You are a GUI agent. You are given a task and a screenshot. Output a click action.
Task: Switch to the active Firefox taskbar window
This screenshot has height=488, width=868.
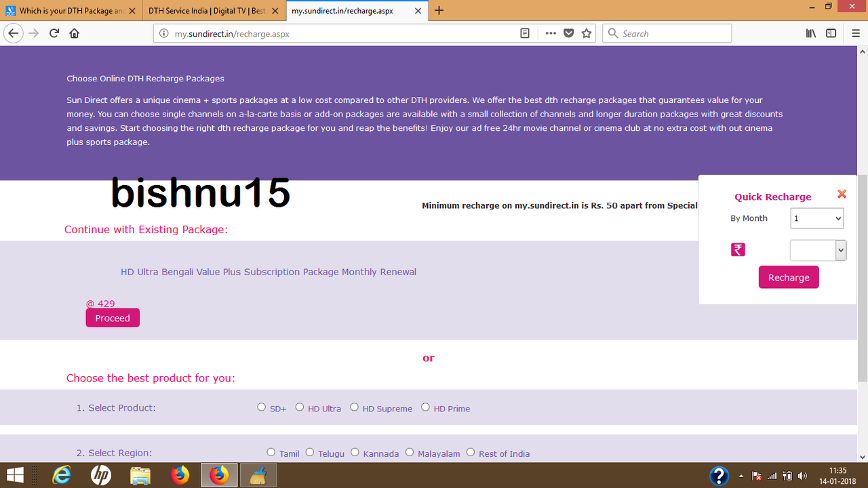coord(219,475)
